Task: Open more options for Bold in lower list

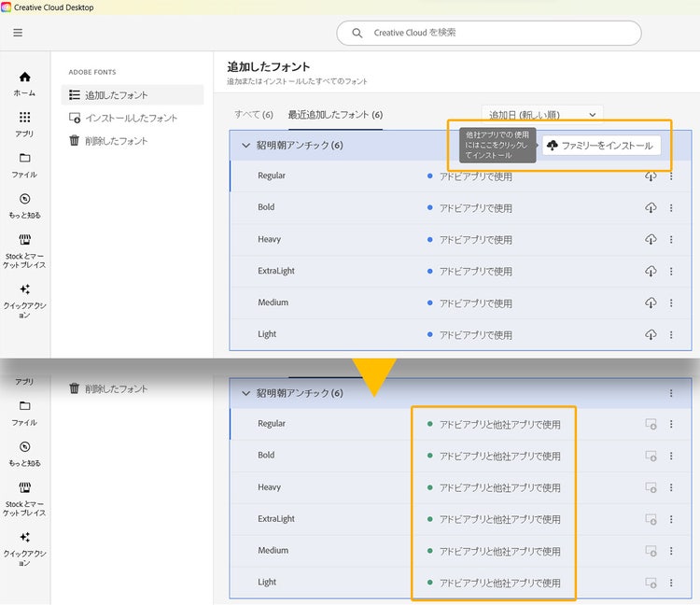Action: (671, 456)
